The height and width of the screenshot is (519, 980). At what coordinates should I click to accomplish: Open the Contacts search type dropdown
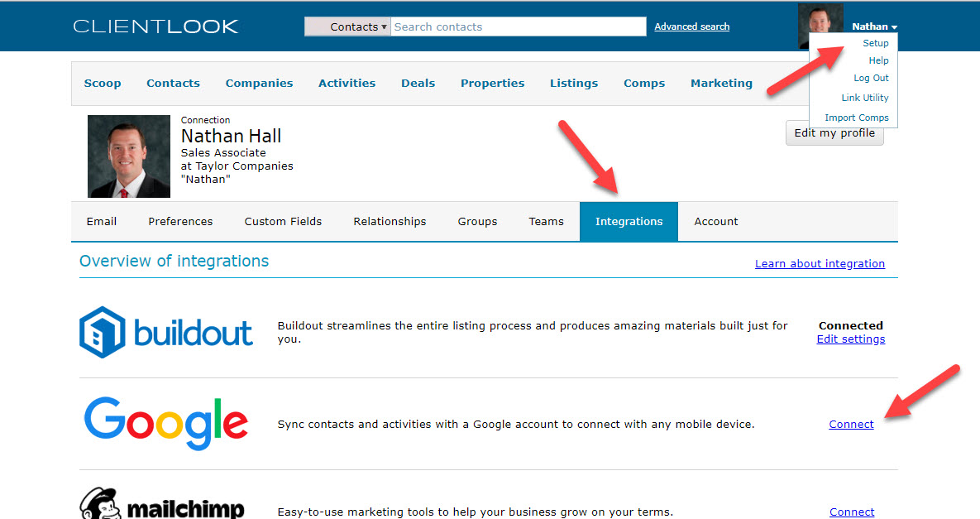coord(347,26)
